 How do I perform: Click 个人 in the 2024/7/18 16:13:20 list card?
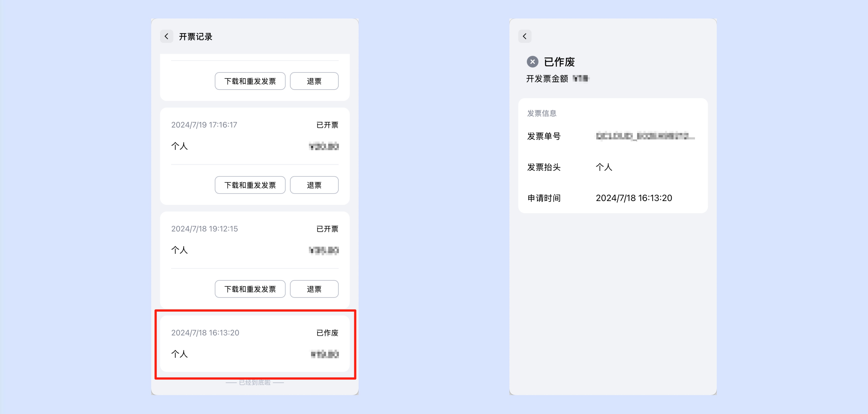(179, 354)
